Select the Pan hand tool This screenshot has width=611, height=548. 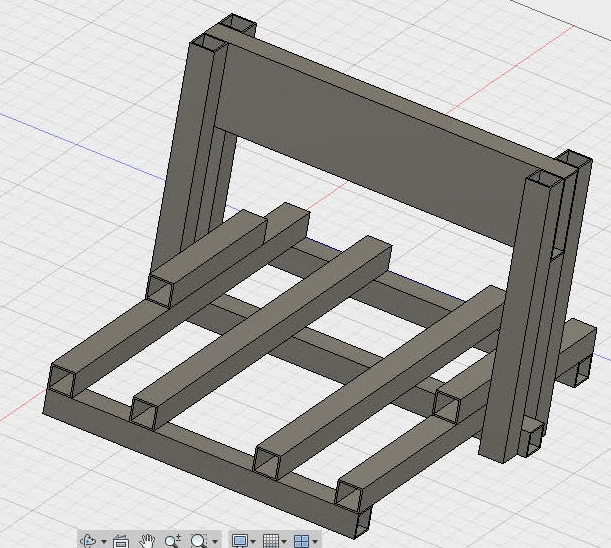coord(147,541)
